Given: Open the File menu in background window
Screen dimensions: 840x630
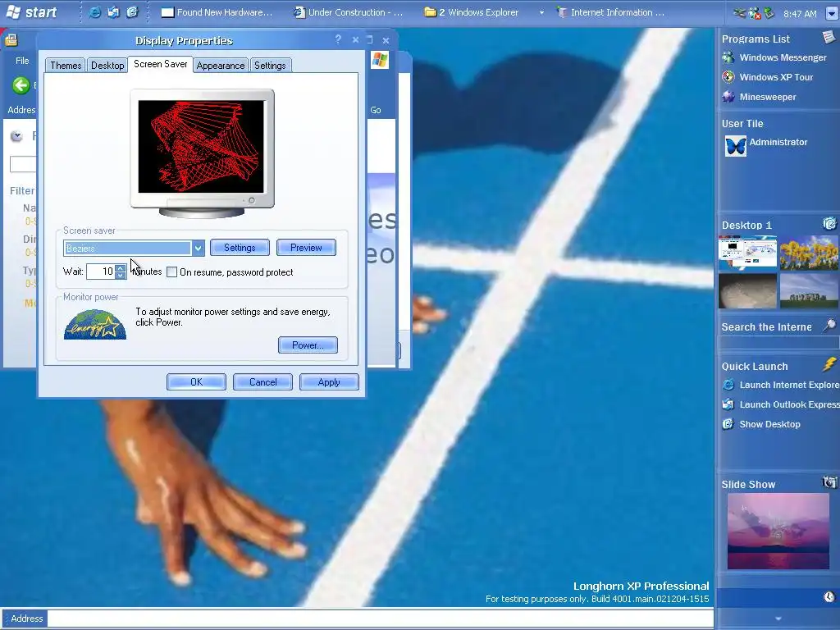Looking at the screenshot, I should tap(22, 61).
